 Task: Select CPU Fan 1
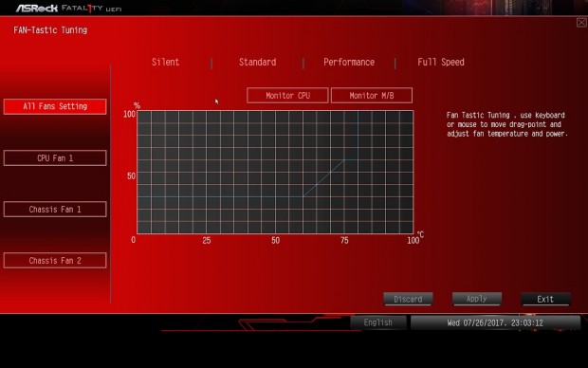pyautogui.click(x=55, y=158)
